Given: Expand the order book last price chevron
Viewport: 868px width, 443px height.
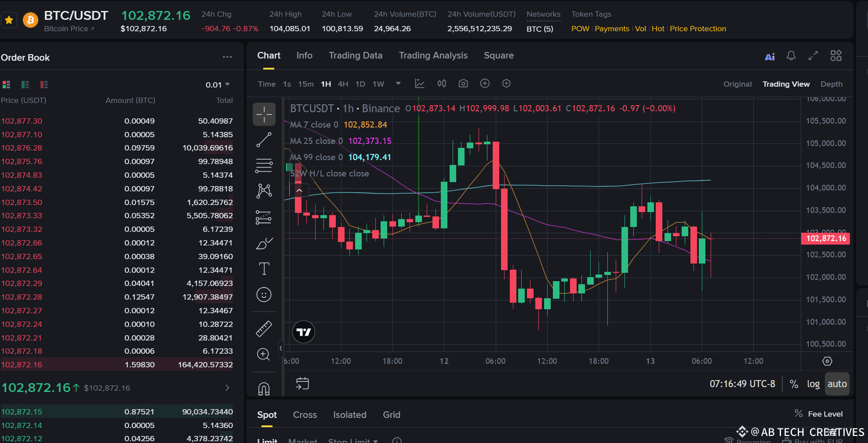Looking at the screenshot, I should [227, 388].
